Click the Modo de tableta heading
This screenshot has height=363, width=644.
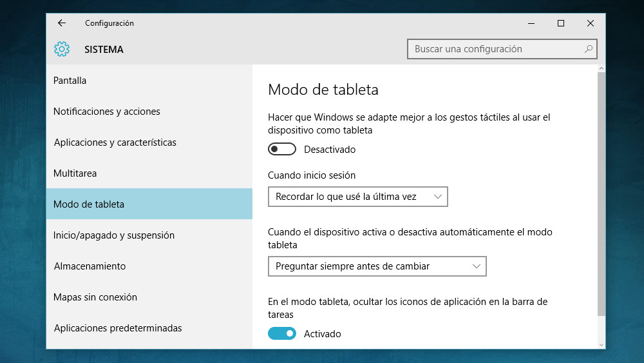click(323, 90)
